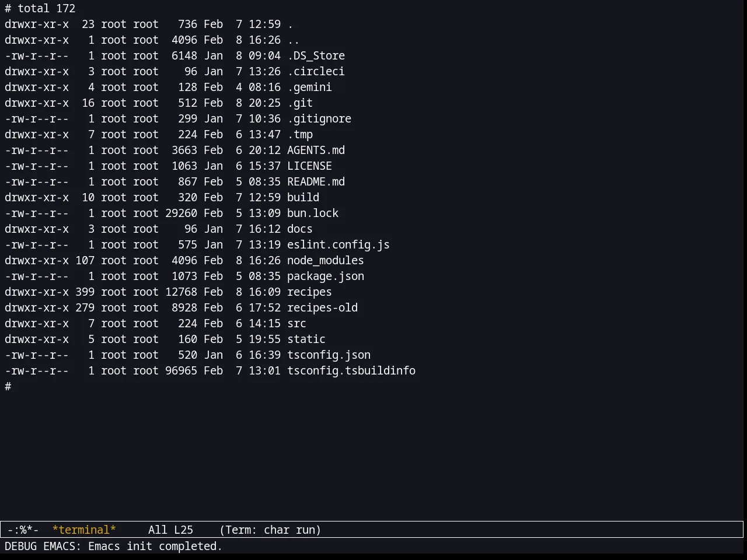This screenshot has width=747, height=560.
Task: Select the recipes-old directory name
Action: [322, 307]
